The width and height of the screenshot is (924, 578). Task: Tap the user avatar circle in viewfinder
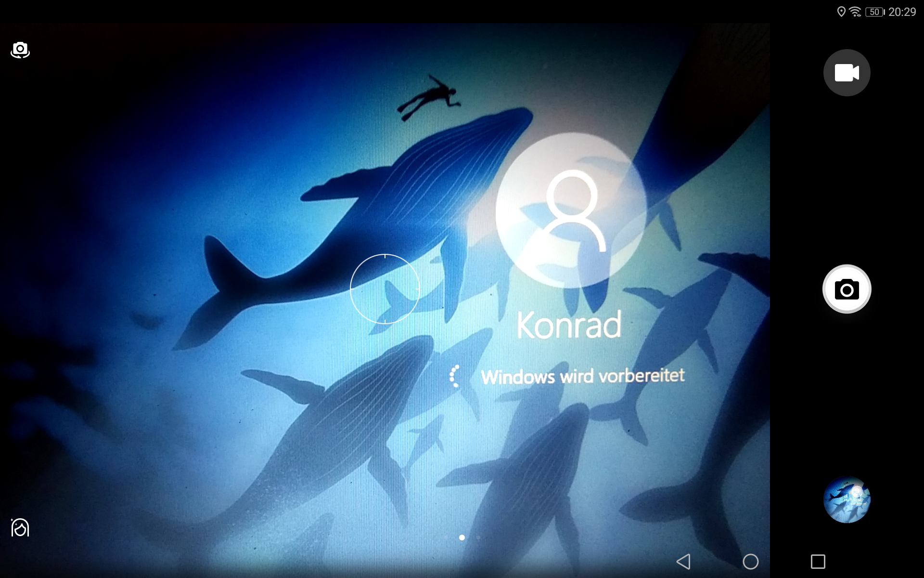(571, 211)
